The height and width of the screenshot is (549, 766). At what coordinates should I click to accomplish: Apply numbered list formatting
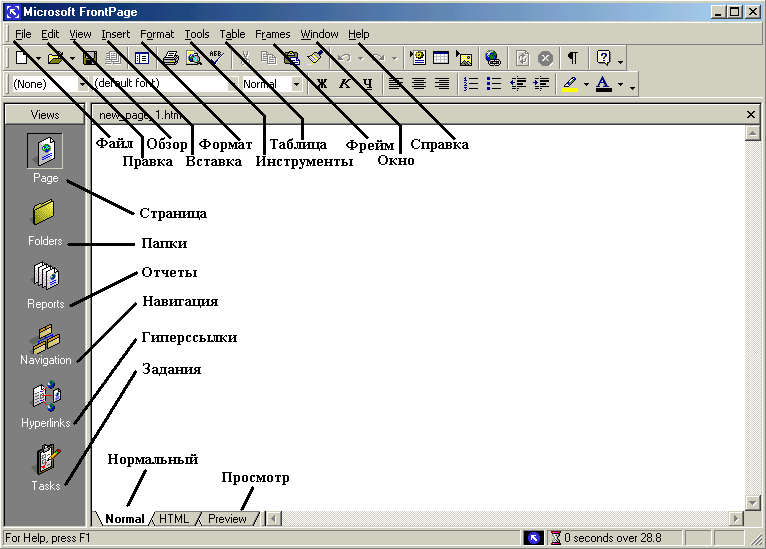click(470, 84)
